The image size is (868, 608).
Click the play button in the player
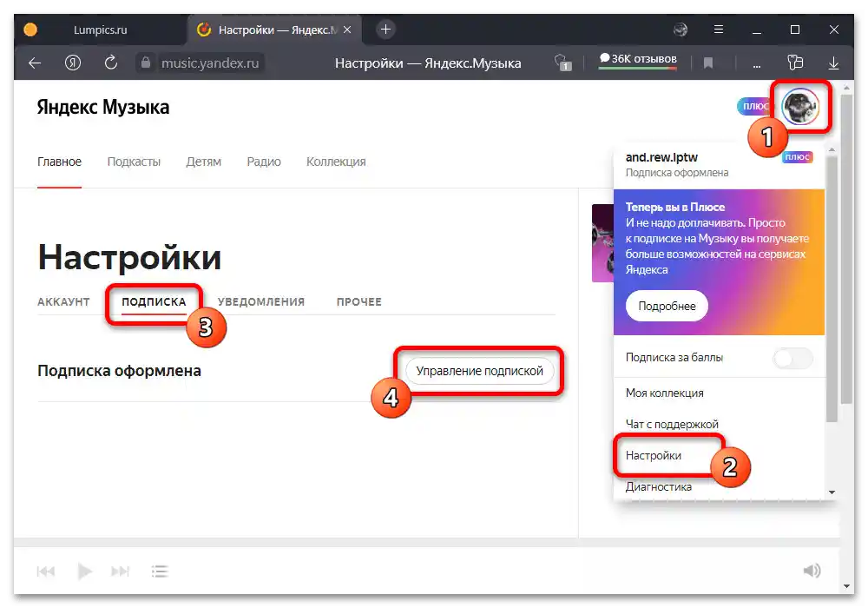[x=84, y=571]
